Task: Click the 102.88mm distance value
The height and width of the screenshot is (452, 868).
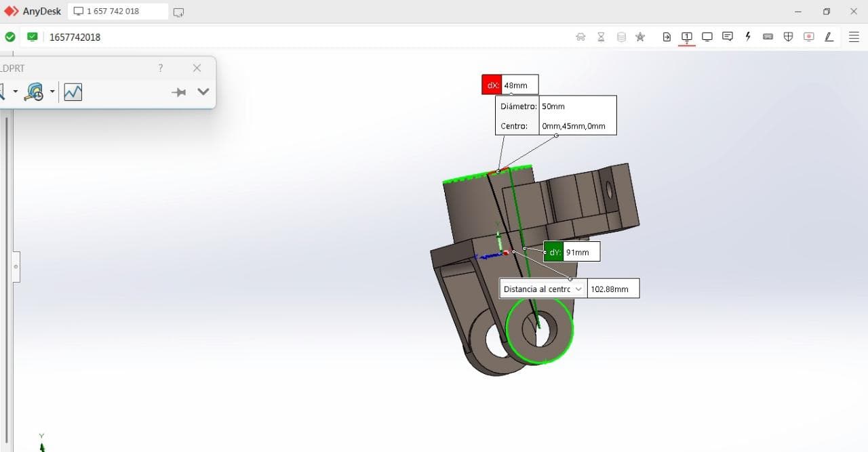Action: click(x=613, y=289)
